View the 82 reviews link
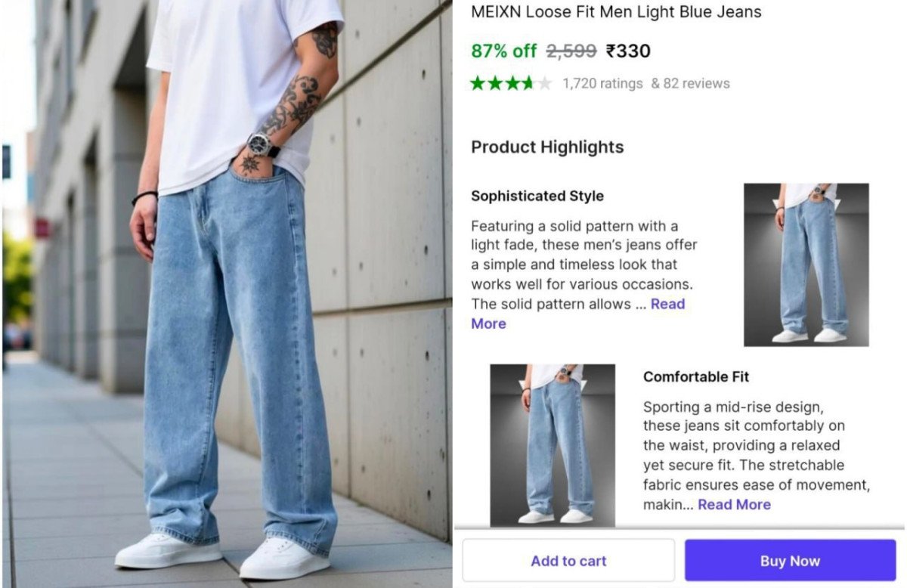Image resolution: width=907 pixels, height=588 pixels. [x=690, y=83]
